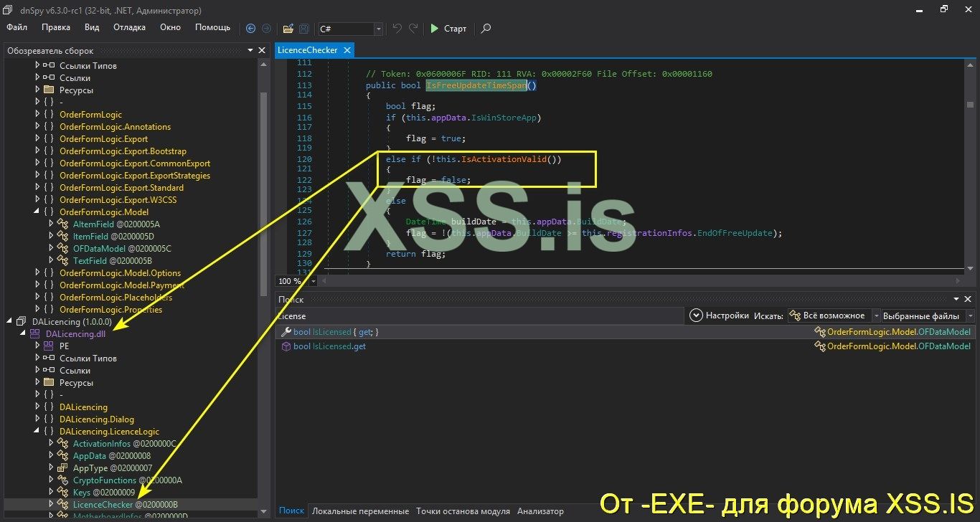The height and width of the screenshot is (522, 980).
Task: Click the braces icon beside OrderFormLogic.Properties
Action: [x=49, y=310]
